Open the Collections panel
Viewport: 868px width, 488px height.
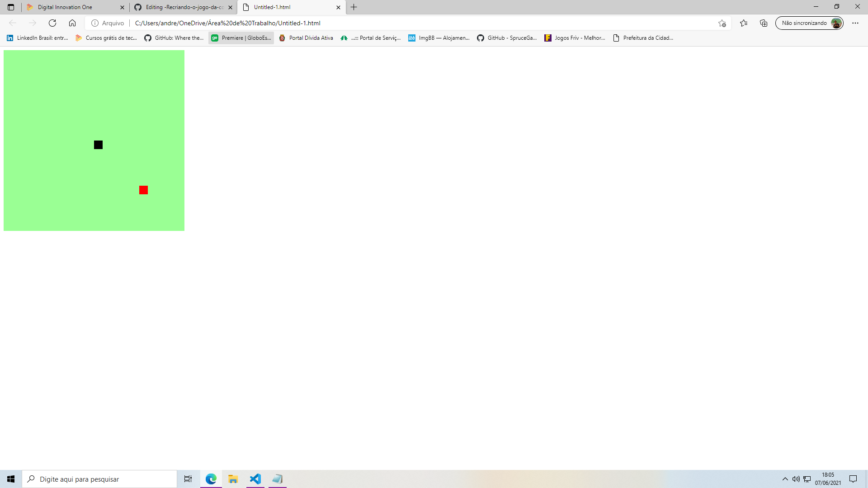pos(764,23)
